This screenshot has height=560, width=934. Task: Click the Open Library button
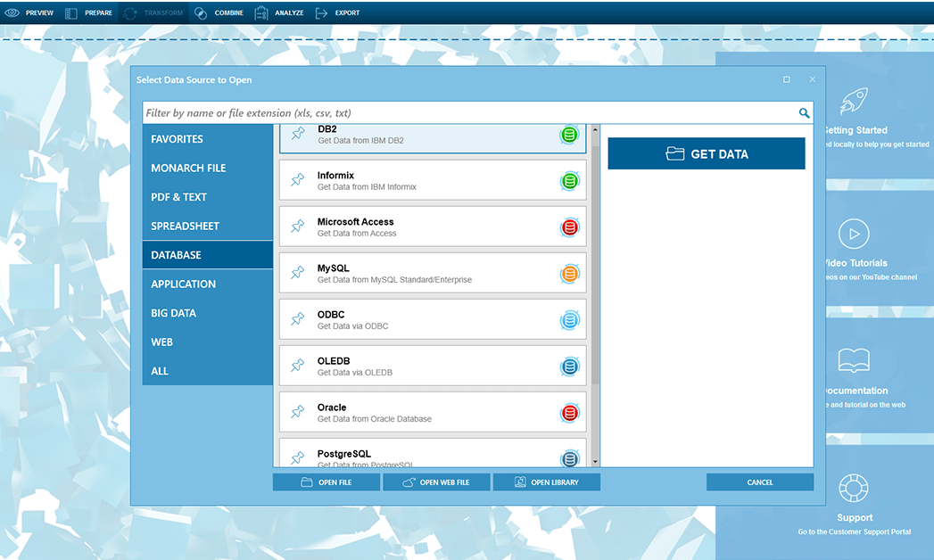pos(547,482)
